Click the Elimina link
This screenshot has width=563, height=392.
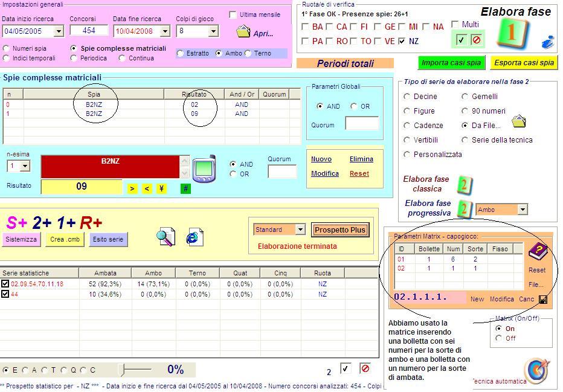pos(361,159)
